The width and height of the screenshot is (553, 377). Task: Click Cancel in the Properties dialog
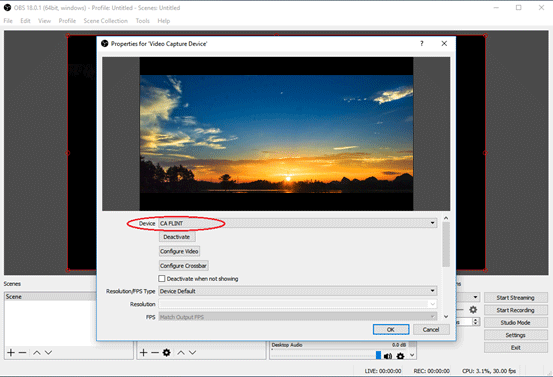tap(431, 329)
